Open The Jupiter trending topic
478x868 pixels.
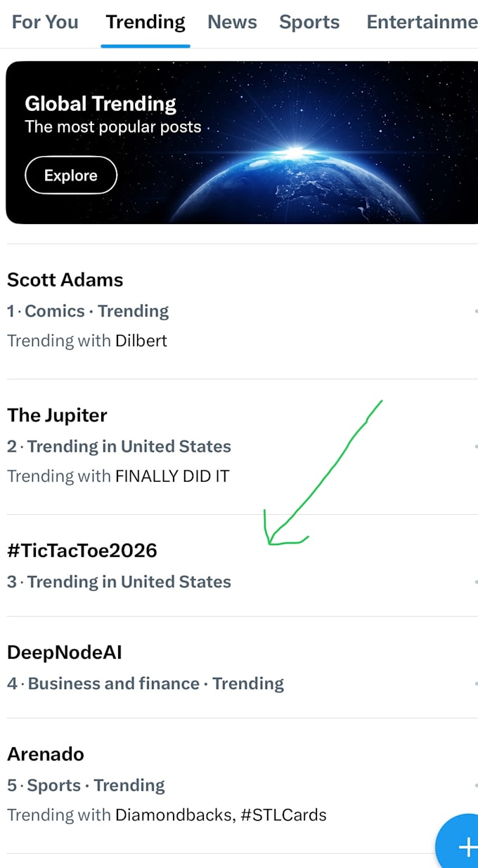(x=239, y=447)
